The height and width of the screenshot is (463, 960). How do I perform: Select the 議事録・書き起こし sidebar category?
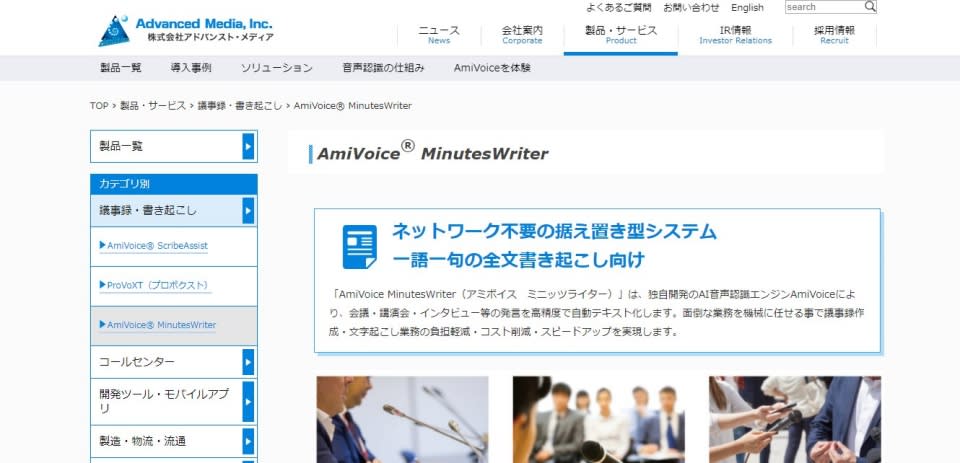coord(174,211)
